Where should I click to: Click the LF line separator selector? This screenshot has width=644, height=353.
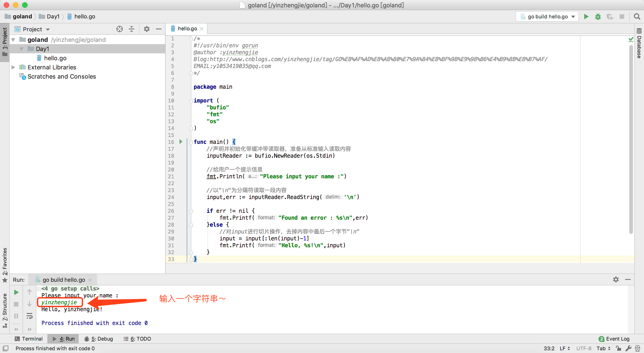[x=564, y=348]
